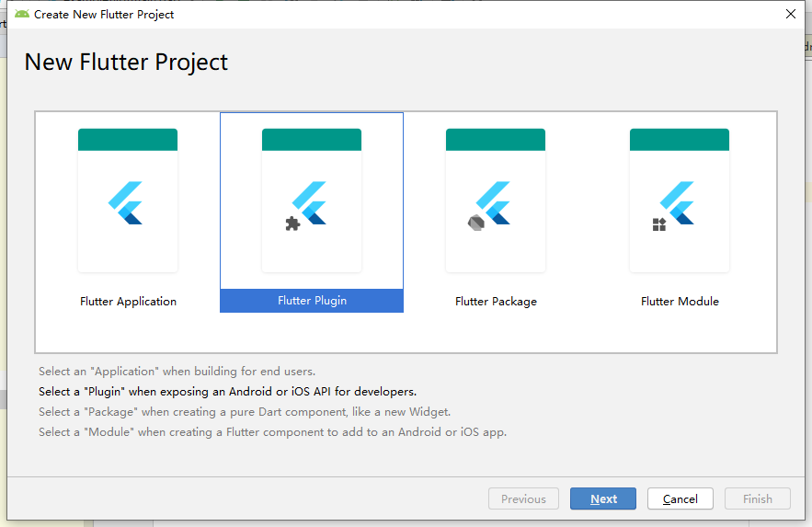Close the Create New Flutter Project window

point(790,14)
